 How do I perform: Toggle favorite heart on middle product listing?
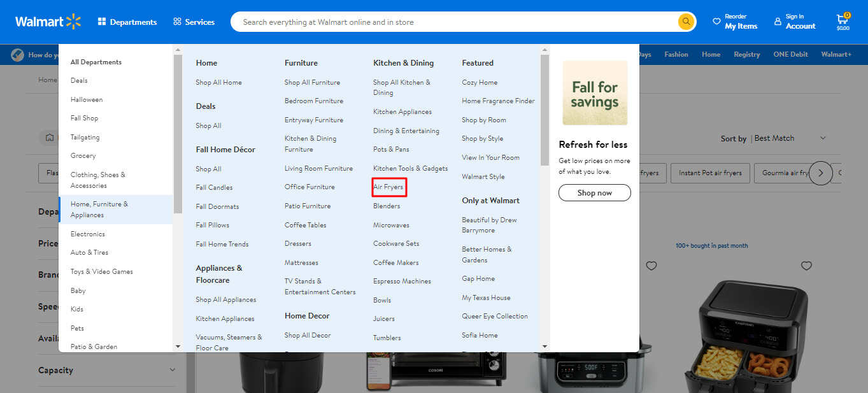pyautogui.click(x=651, y=266)
